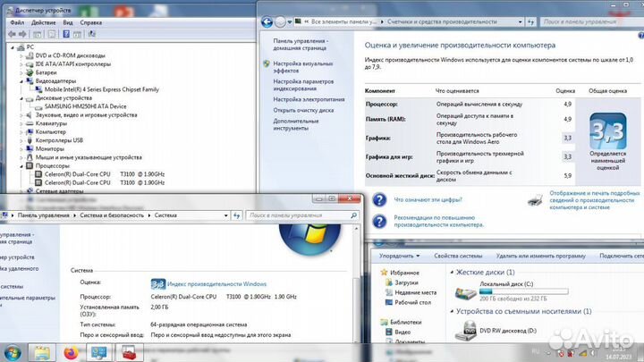Click the back button in performance window
The width and height of the screenshot is (644, 362).
coord(267,21)
